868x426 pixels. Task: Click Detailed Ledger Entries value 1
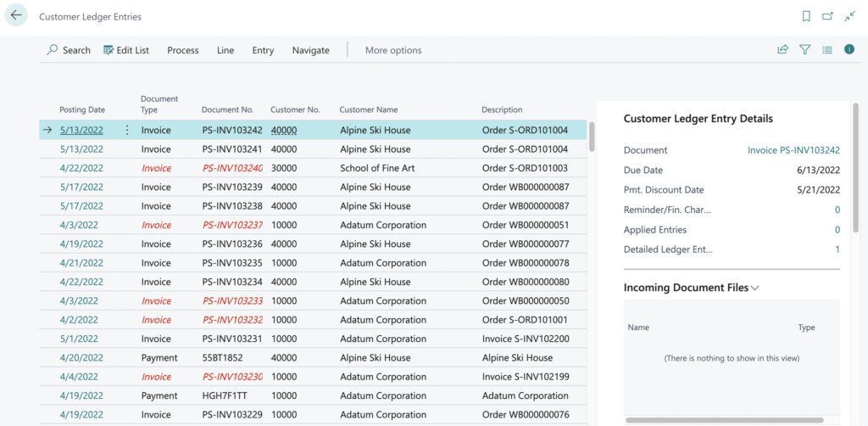tap(837, 249)
